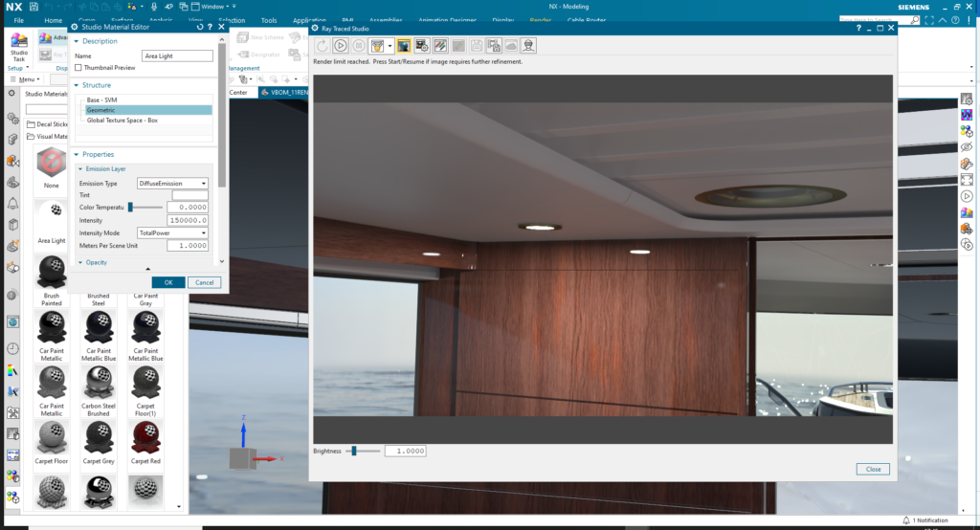The width and height of the screenshot is (980, 530).
Task: Start the ray traced render with play icon
Action: point(340,46)
